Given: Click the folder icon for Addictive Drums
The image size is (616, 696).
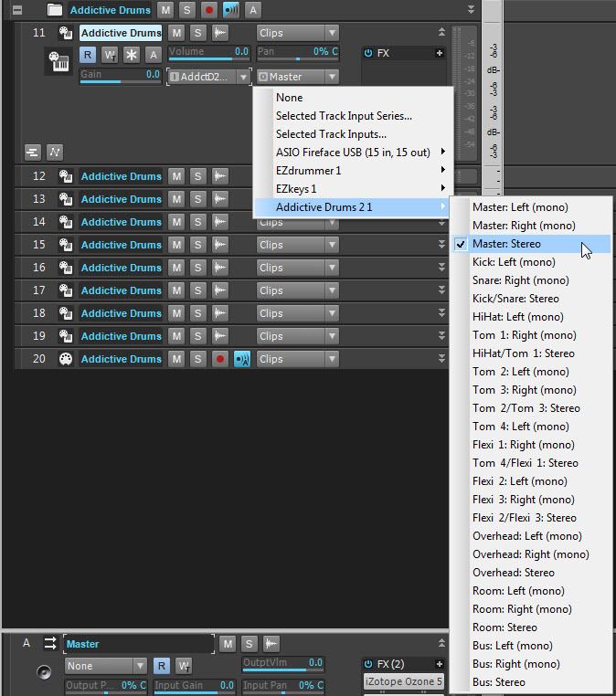Looking at the screenshot, I should coord(55,10).
